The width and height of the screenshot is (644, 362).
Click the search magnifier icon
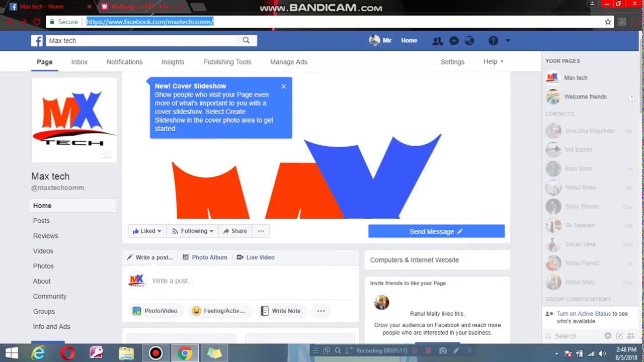click(x=246, y=40)
